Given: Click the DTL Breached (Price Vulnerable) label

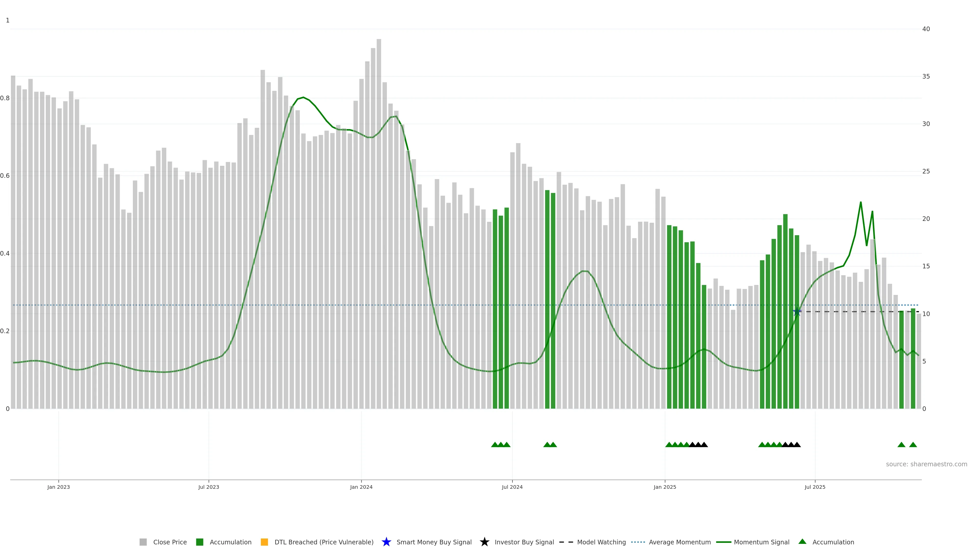Looking at the screenshot, I should pyautogui.click(x=324, y=542).
